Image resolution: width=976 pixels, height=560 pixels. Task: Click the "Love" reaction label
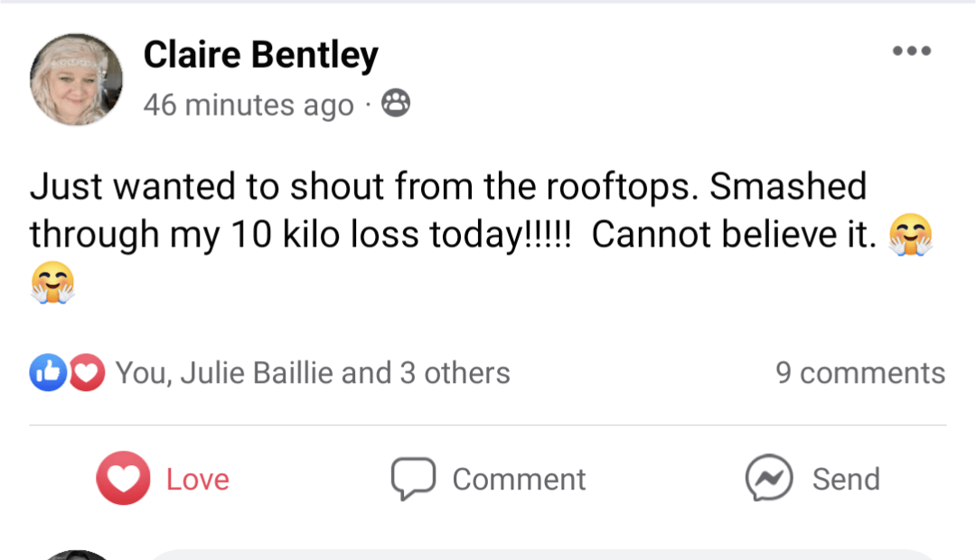197,479
